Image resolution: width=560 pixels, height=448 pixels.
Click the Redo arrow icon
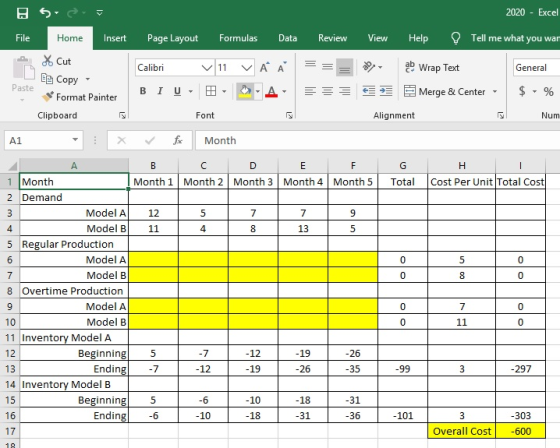tap(72, 13)
